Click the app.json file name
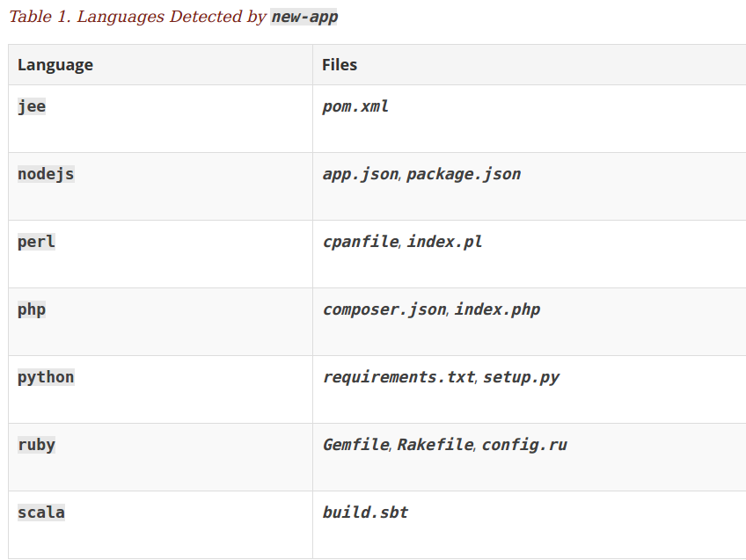 tap(360, 174)
